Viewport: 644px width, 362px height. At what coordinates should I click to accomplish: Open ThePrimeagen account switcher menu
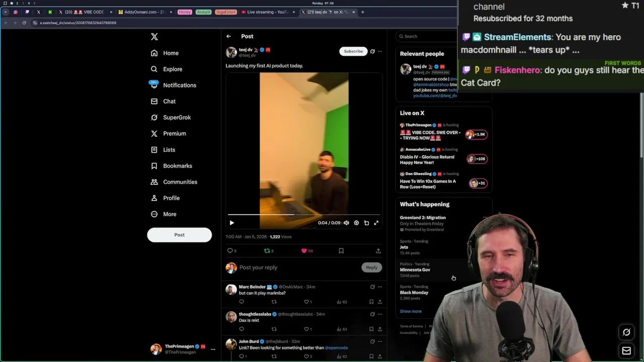click(183, 349)
